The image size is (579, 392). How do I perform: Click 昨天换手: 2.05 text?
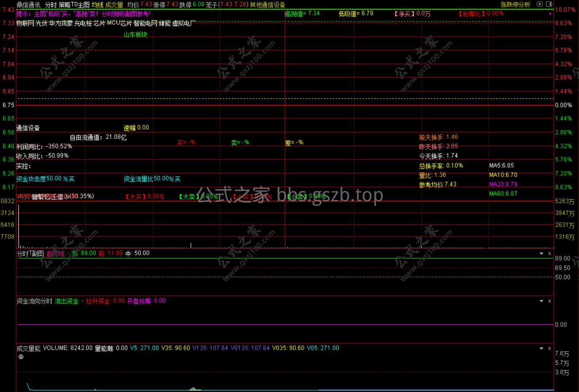[438, 146]
